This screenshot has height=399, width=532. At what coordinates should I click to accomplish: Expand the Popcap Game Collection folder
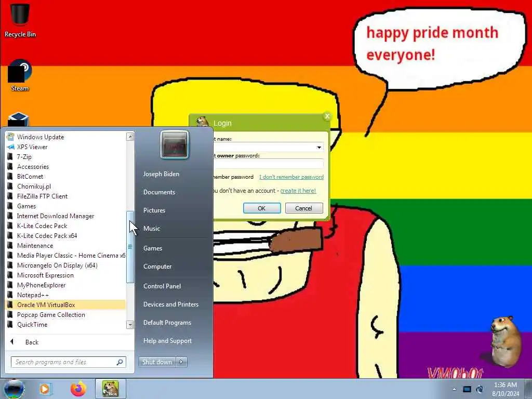(66, 314)
